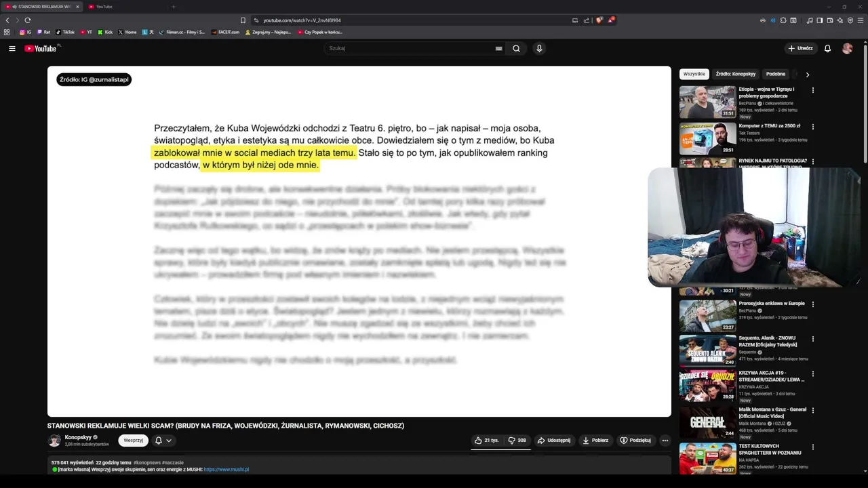Open options for Rynek najmu video
868x488 pixels.
point(812,162)
